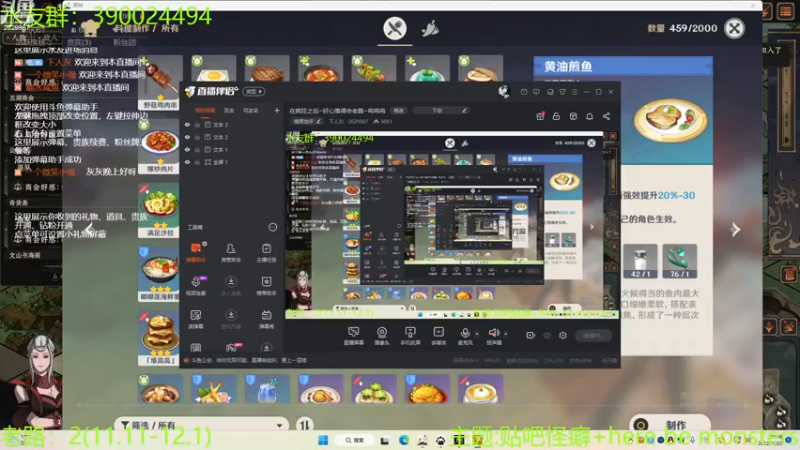
Task: Open the bell notifications icon in streaming app
Action: click(589, 116)
